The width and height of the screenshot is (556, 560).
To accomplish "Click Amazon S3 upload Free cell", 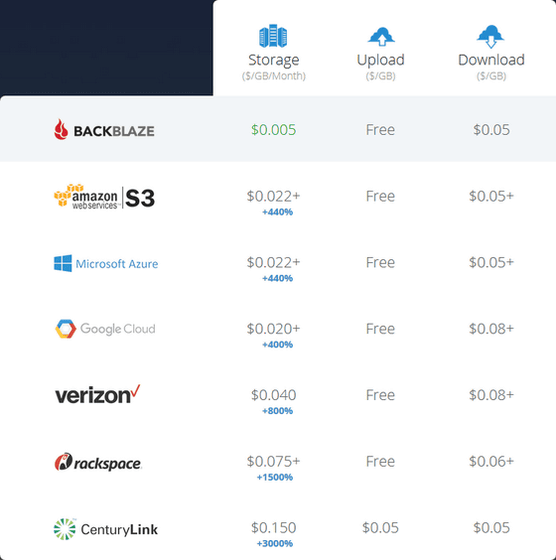I will (380, 196).
